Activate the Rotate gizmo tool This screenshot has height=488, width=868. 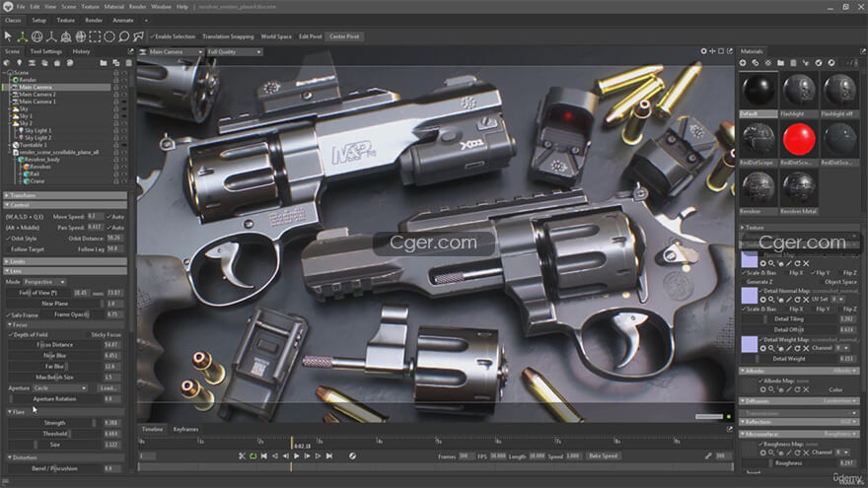(x=37, y=36)
